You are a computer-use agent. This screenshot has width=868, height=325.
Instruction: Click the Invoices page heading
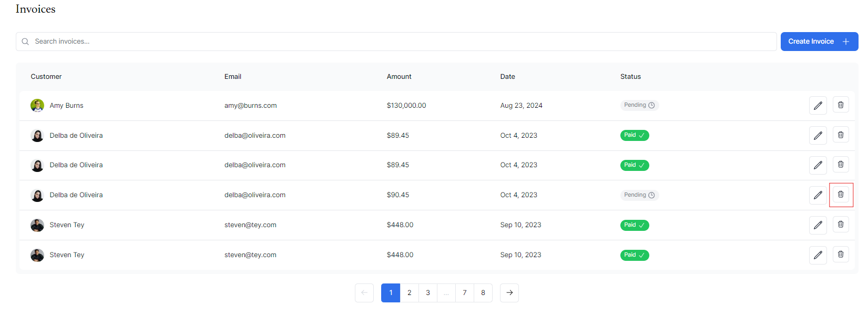point(35,9)
